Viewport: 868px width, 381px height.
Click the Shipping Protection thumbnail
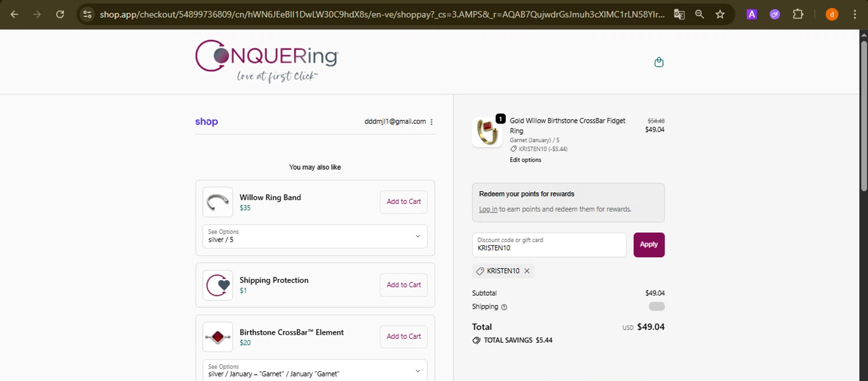coord(218,285)
